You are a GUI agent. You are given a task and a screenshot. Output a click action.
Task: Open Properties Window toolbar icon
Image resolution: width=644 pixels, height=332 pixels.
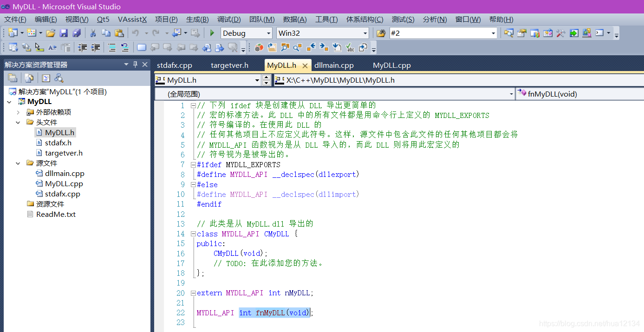point(522,33)
